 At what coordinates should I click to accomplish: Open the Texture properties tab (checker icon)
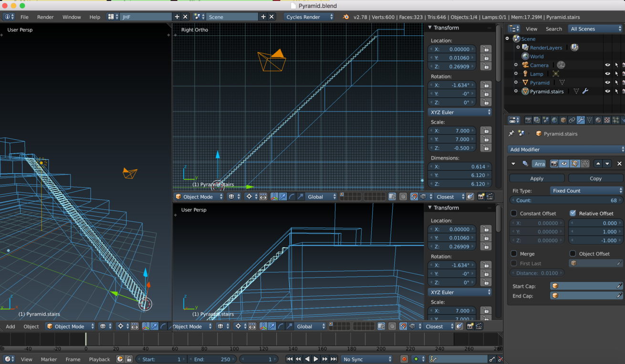click(x=606, y=120)
